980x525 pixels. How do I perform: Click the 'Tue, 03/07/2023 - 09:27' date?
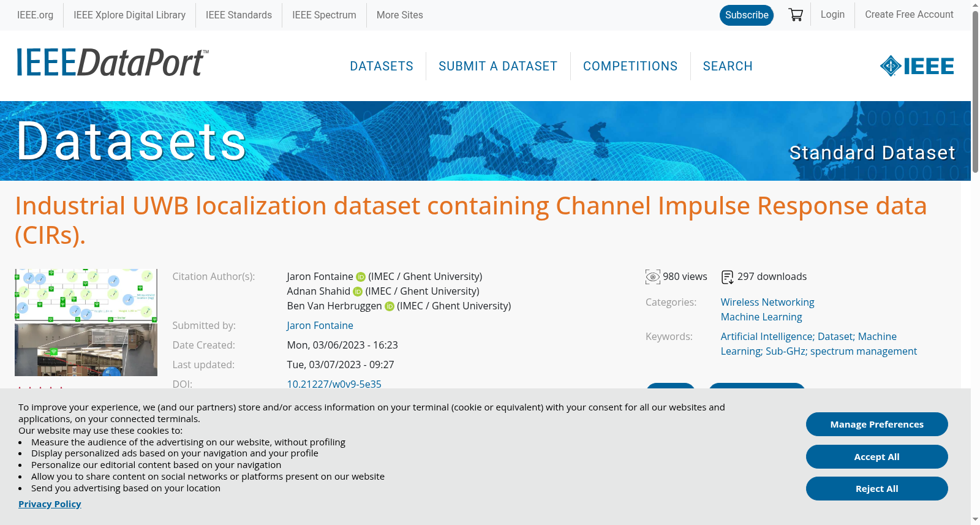point(341,365)
